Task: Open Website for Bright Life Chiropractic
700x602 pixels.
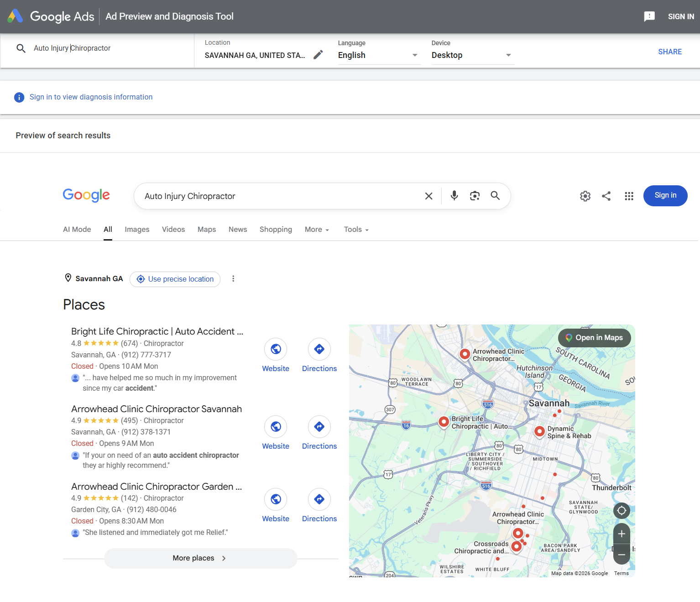Action: 276,356
